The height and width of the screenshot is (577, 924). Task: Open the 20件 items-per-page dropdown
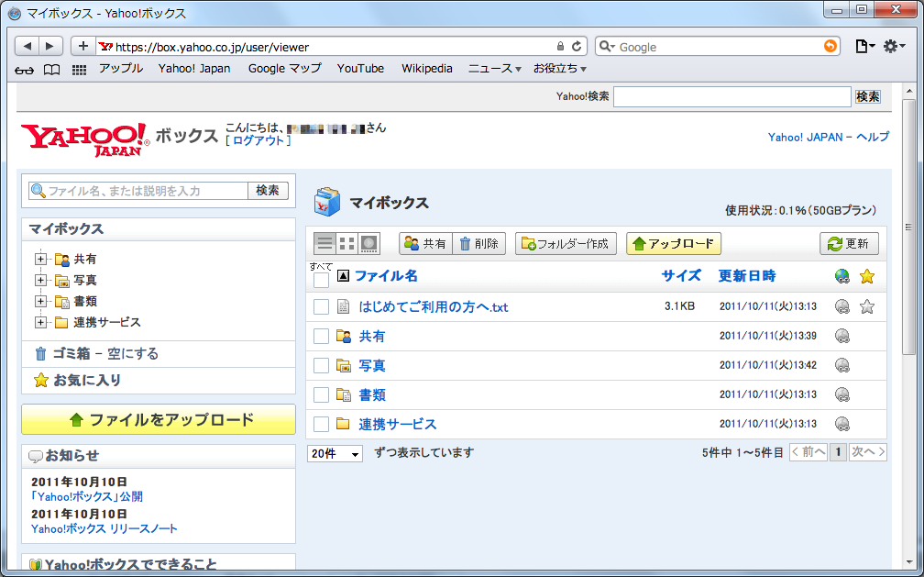(335, 453)
